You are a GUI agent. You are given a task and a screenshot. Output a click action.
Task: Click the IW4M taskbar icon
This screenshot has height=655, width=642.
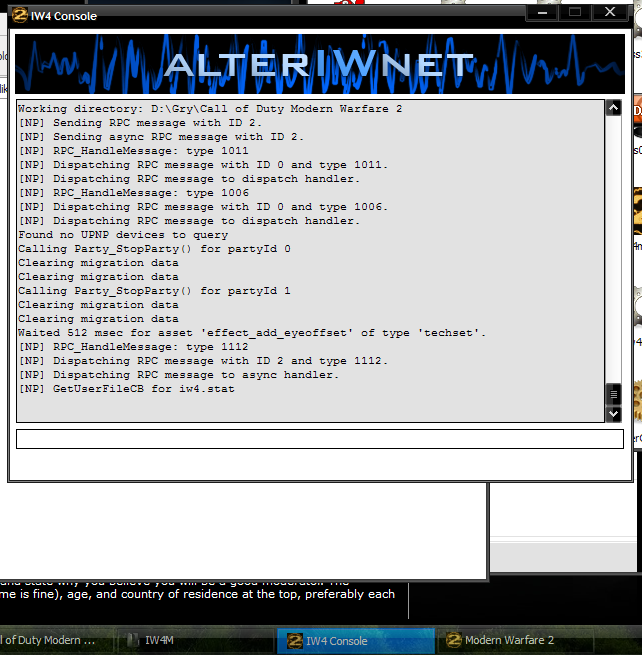click(x=133, y=640)
